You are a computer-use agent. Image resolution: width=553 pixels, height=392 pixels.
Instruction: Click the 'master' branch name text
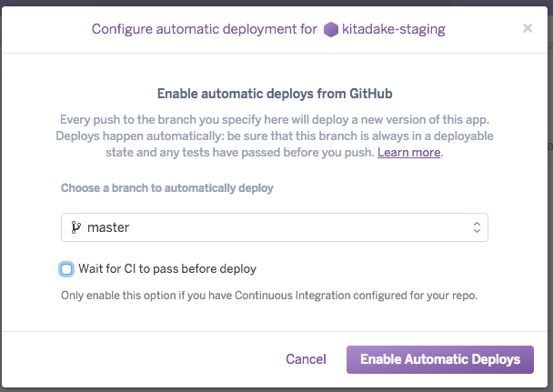108,227
